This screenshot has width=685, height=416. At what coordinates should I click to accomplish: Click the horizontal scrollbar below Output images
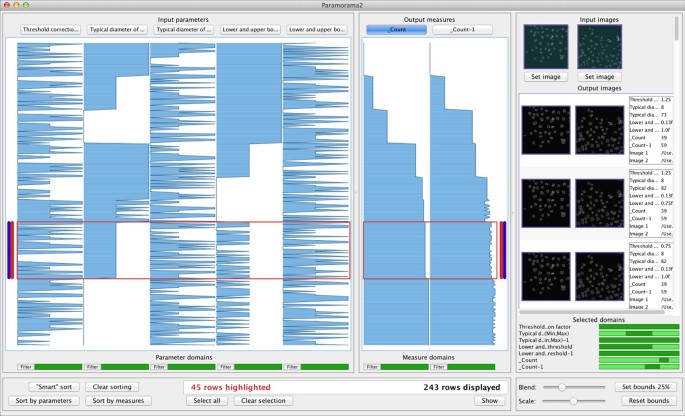click(592, 312)
